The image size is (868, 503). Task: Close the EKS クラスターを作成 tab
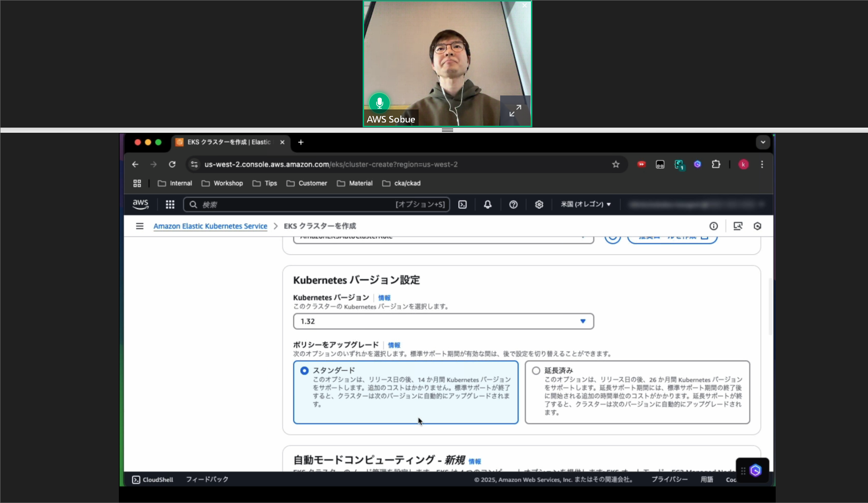pyautogui.click(x=282, y=143)
